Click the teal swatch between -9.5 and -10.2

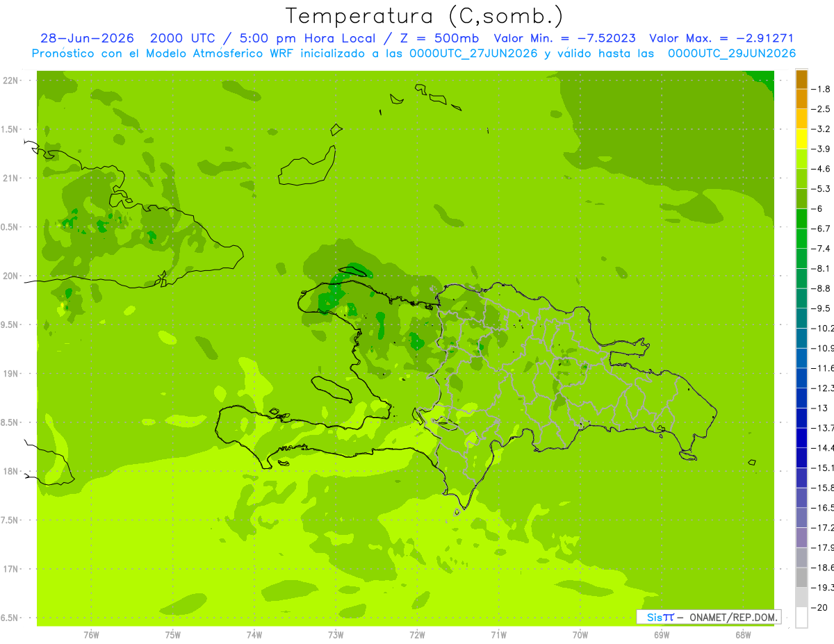(801, 318)
